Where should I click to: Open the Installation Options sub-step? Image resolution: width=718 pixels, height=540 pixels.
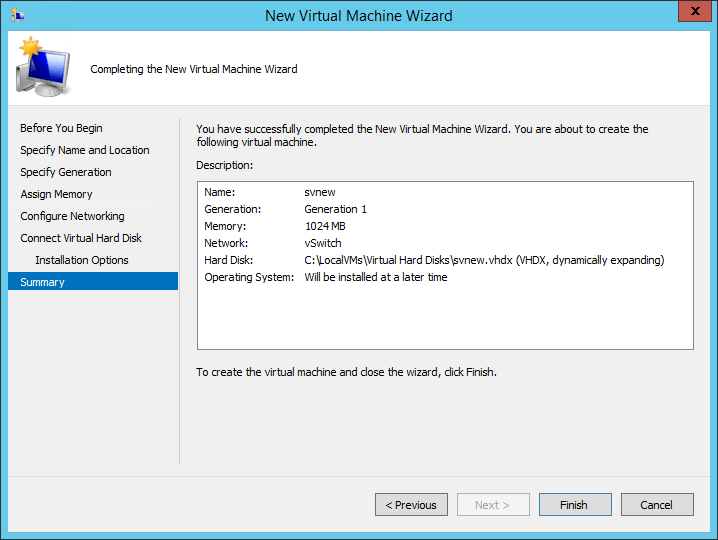[82, 260]
